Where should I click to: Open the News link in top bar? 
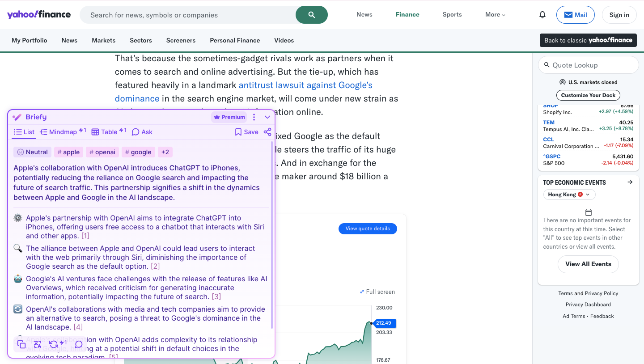364,14
